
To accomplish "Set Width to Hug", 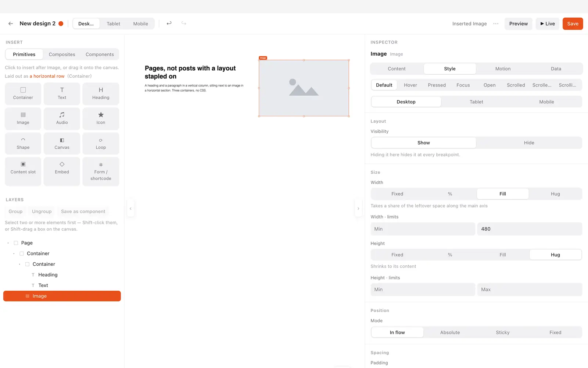I will [555, 194].
